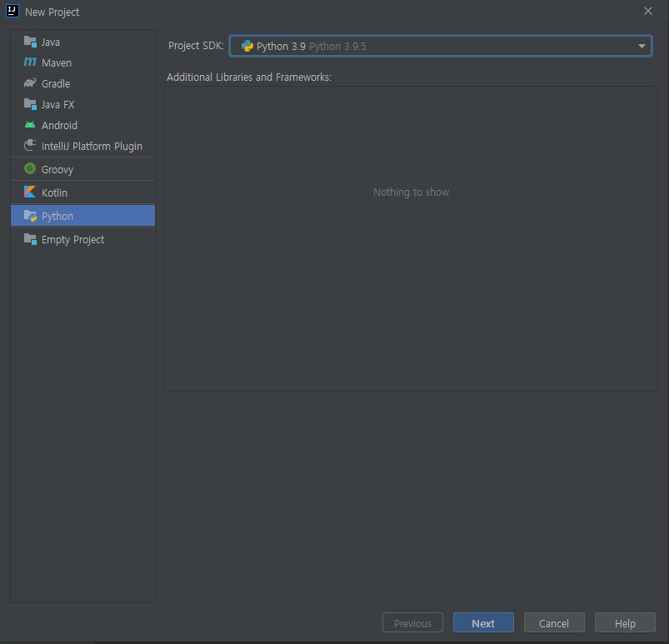Click the 'Project SDK:' label
Viewport: 669px width, 644px height.
(196, 46)
